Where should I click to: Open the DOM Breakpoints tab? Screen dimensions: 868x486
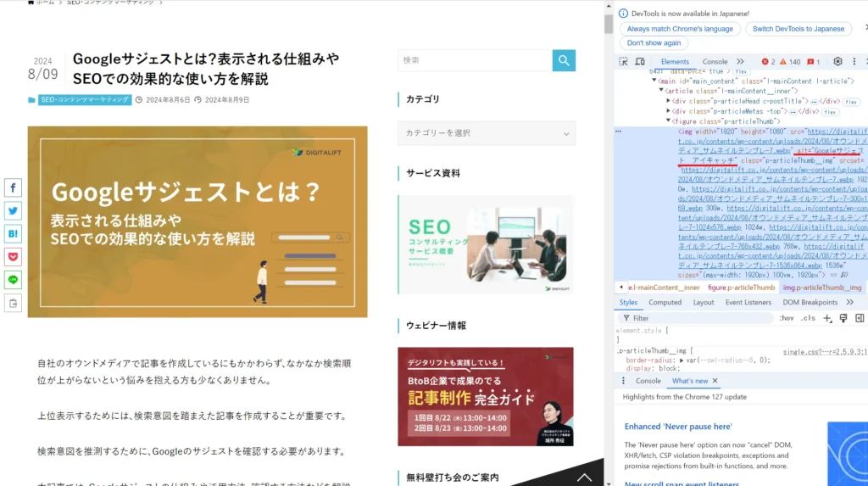810,302
